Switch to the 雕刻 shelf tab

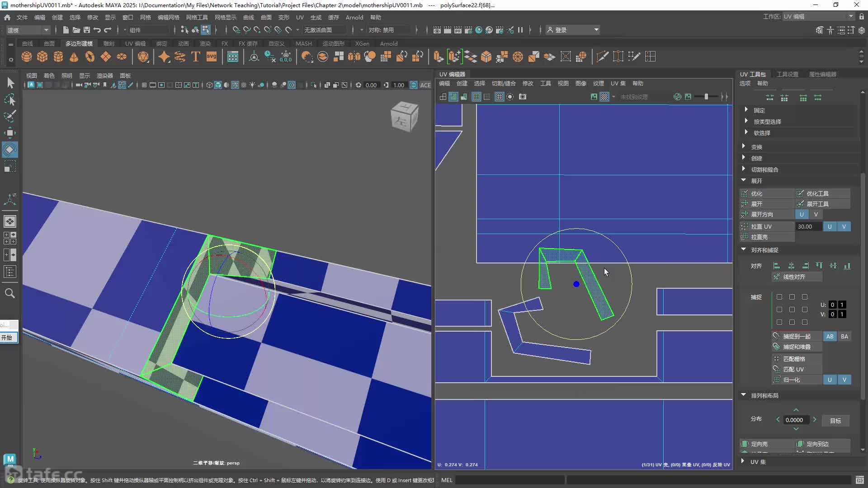(x=108, y=43)
